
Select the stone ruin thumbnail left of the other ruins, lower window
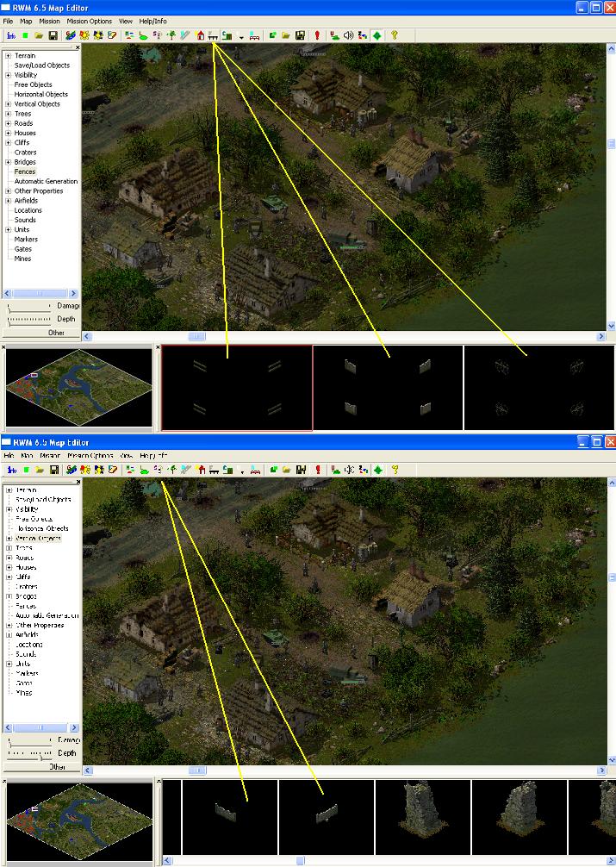(423, 817)
